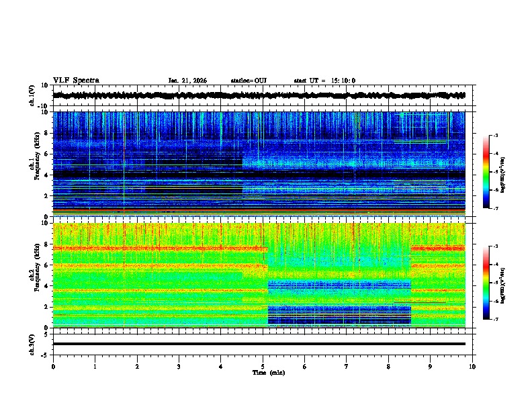Click the blue low-power block in ch.2 spectrogram
This screenshot has width=532, height=411.
tap(339, 316)
